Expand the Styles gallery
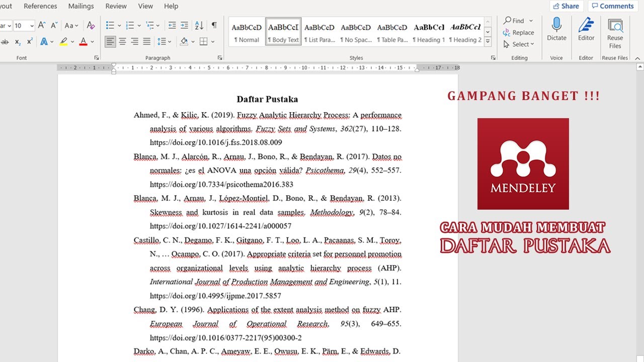Image resolution: width=644 pixels, height=362 pixels. point(488,43)
